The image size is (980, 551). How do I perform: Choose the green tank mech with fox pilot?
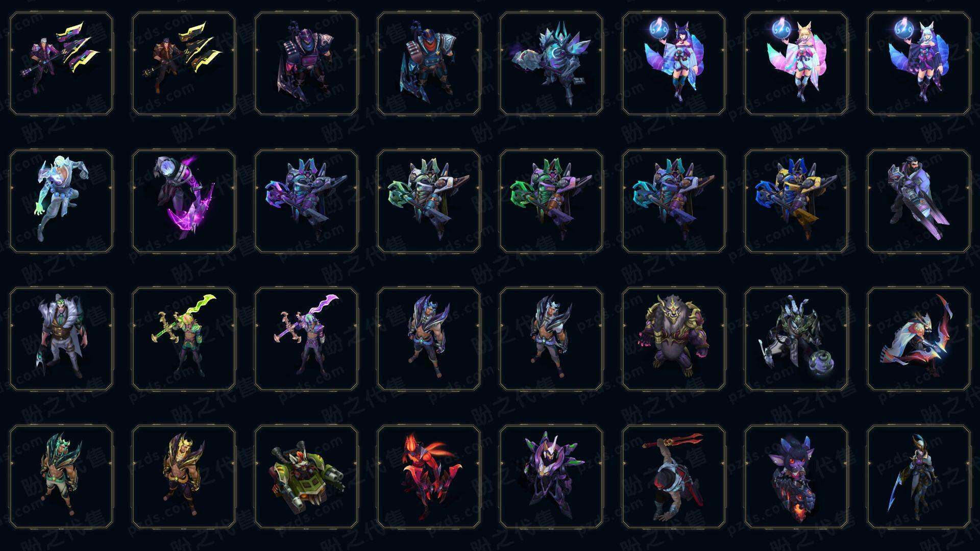pyautogui.click(x=306, y=477)
